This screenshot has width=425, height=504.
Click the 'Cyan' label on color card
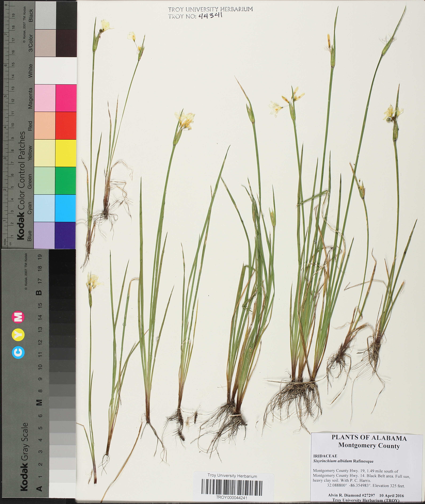point(30,208)
